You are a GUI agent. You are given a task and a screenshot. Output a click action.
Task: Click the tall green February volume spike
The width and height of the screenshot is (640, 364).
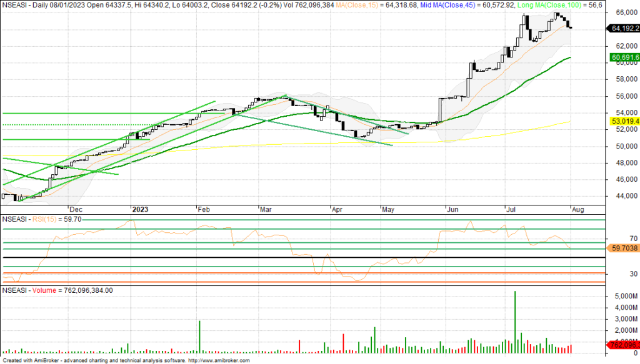199,336
